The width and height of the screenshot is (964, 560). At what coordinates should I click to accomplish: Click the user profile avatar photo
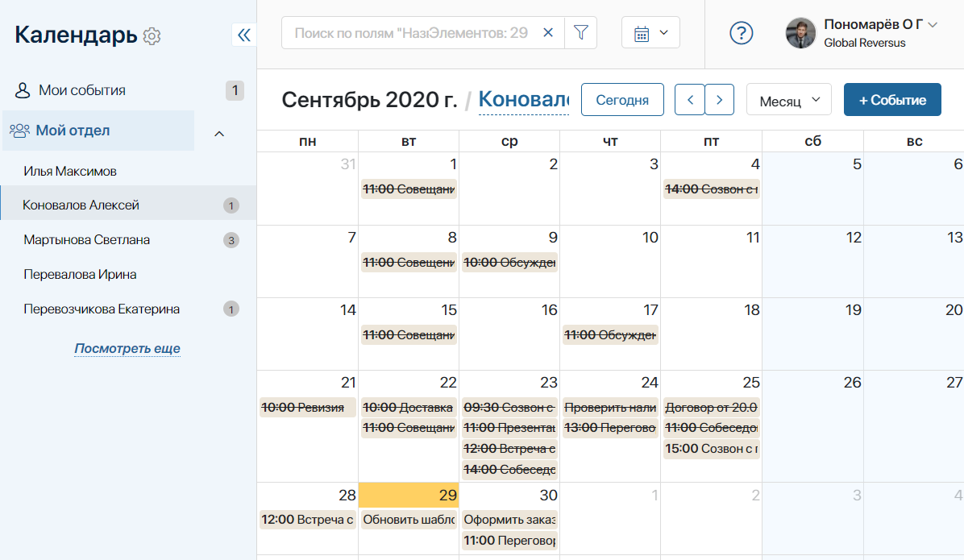(800, 32)
